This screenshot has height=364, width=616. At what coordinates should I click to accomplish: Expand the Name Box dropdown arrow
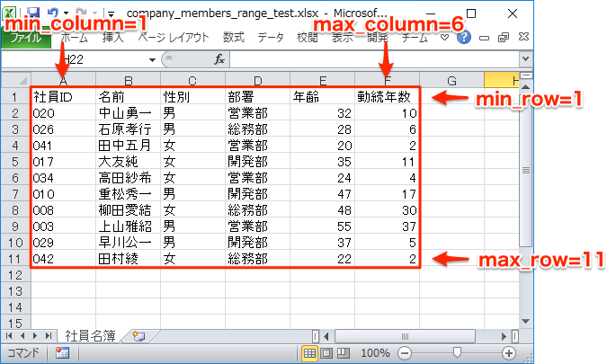coord(152,59)
